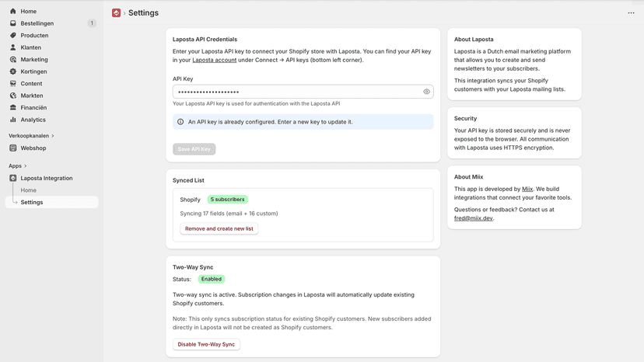Click the Webshop store icon

tap(12, 148)
